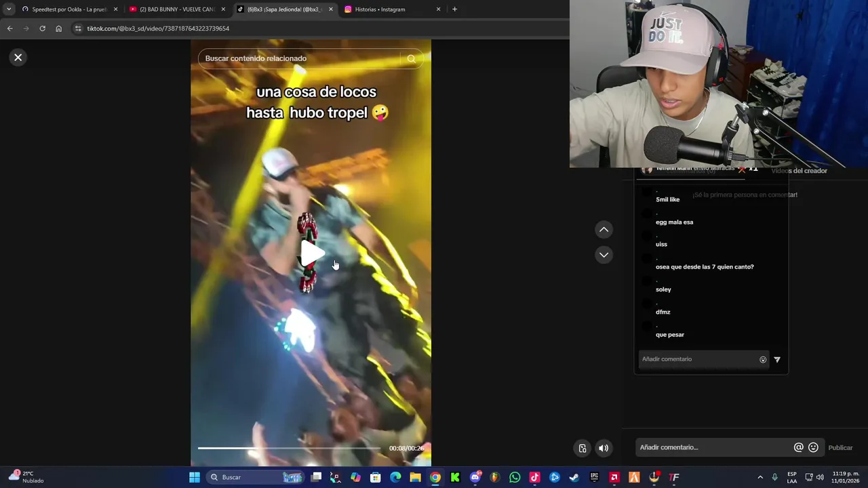The width and height of the screenshot is (868, 488).
Task: Open AMD Software from taskbar
Action: (614, 477)
